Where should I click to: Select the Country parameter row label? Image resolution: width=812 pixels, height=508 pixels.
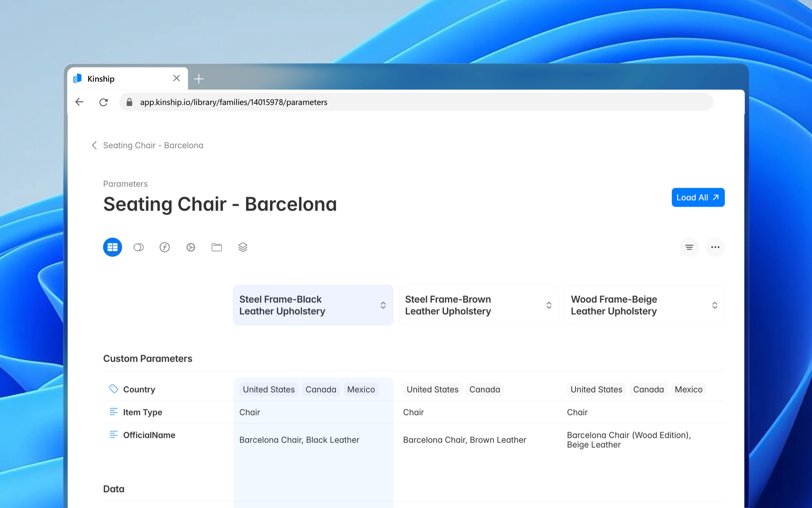pyautogui.click(x=139, y=389)
